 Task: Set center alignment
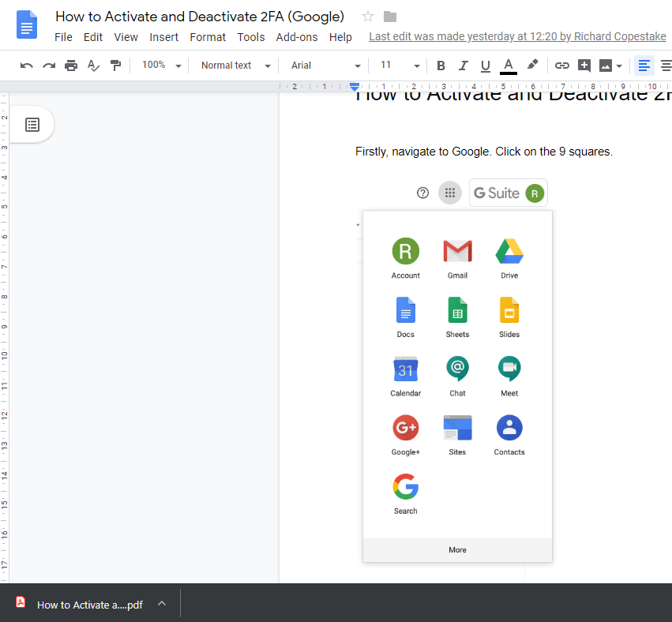click(666, 66)
